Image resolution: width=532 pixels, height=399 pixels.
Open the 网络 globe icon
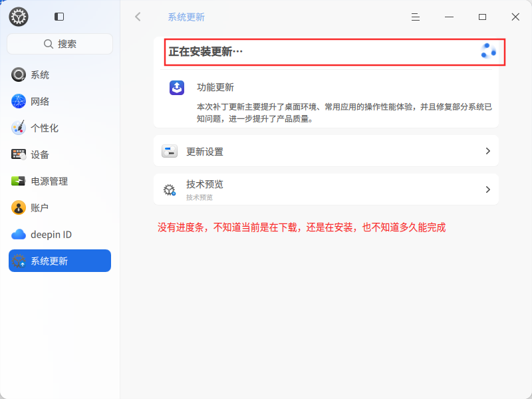pyautogui.click(x=19, y=101)
